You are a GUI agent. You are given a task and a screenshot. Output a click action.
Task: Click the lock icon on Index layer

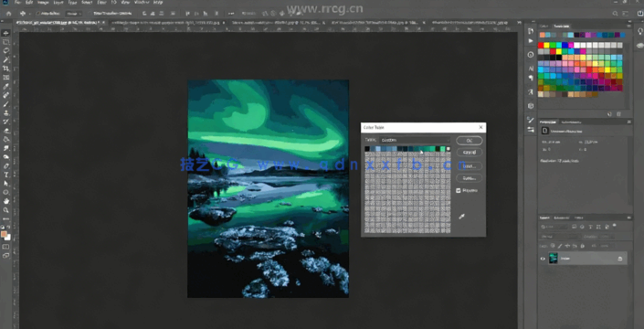point(619,259)
